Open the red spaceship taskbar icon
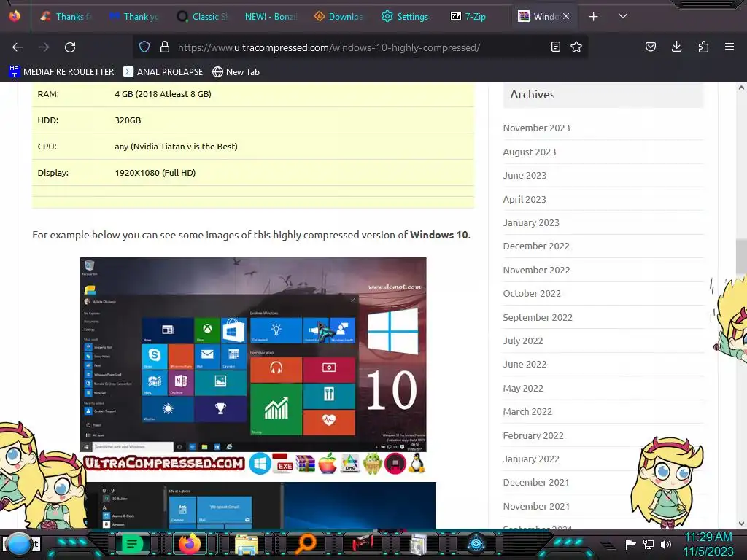Viewport: 747px width, 560px height. 363,542
